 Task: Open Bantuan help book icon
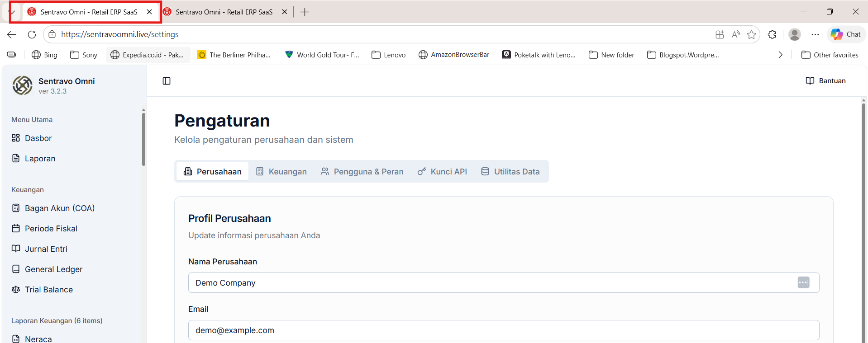point(810,81)
